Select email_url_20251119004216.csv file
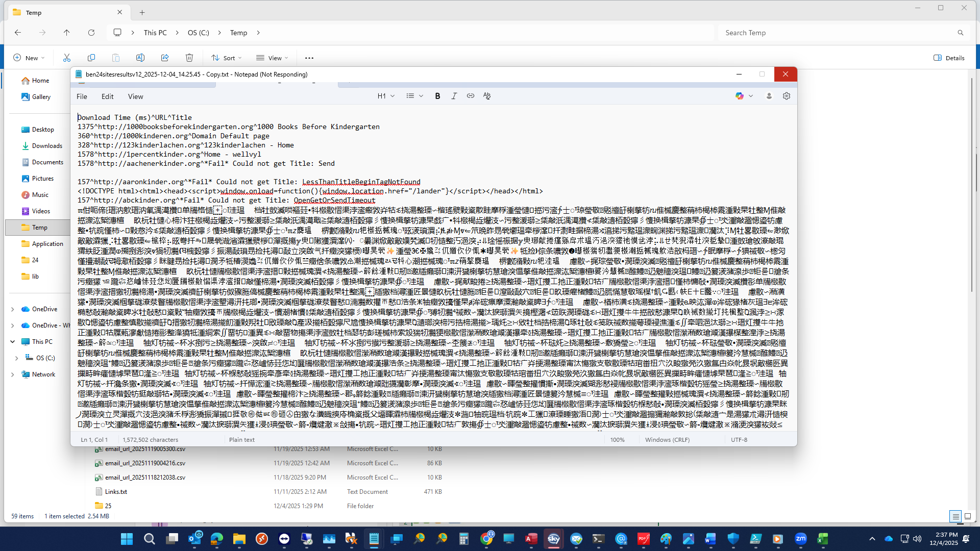 [x=145, y=463]
